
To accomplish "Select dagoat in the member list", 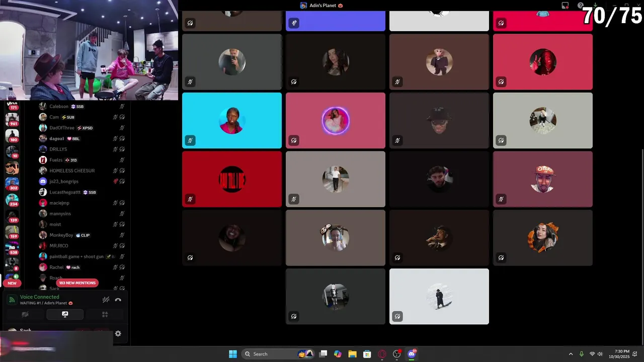I will coord(82,138).
